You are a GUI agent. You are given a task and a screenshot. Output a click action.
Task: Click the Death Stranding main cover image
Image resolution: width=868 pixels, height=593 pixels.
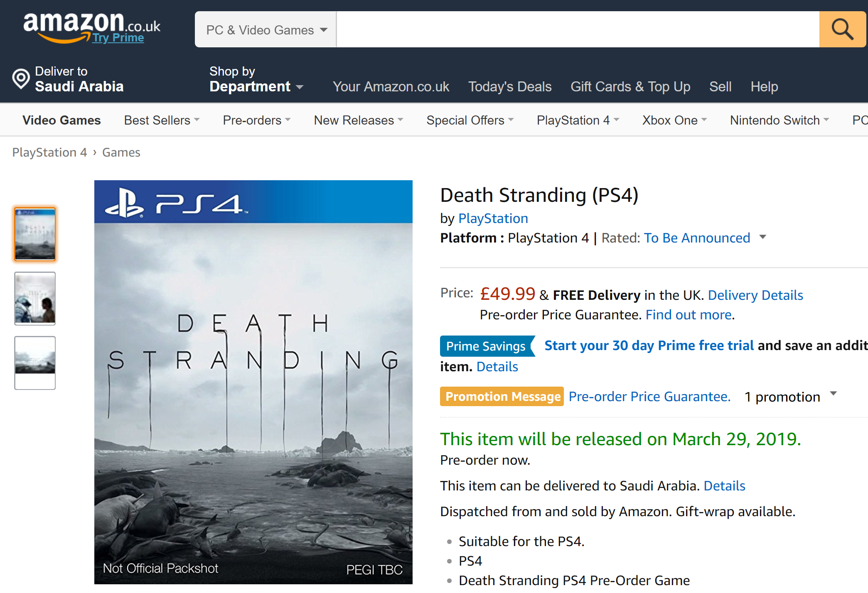point(253,382)
